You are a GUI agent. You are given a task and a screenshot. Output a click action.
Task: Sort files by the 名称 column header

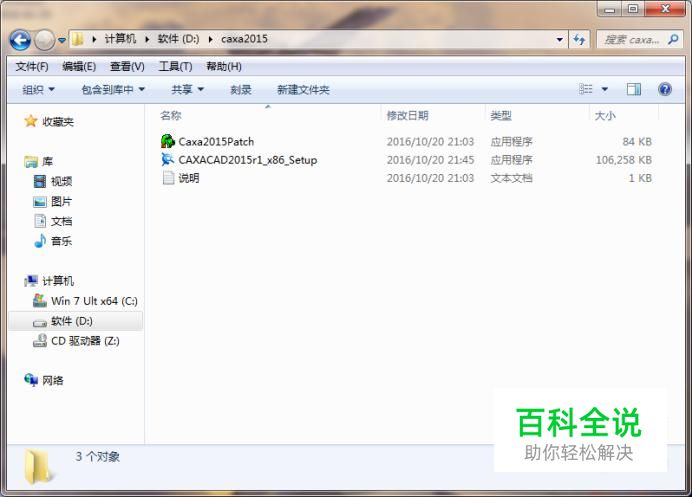(171, 116)
